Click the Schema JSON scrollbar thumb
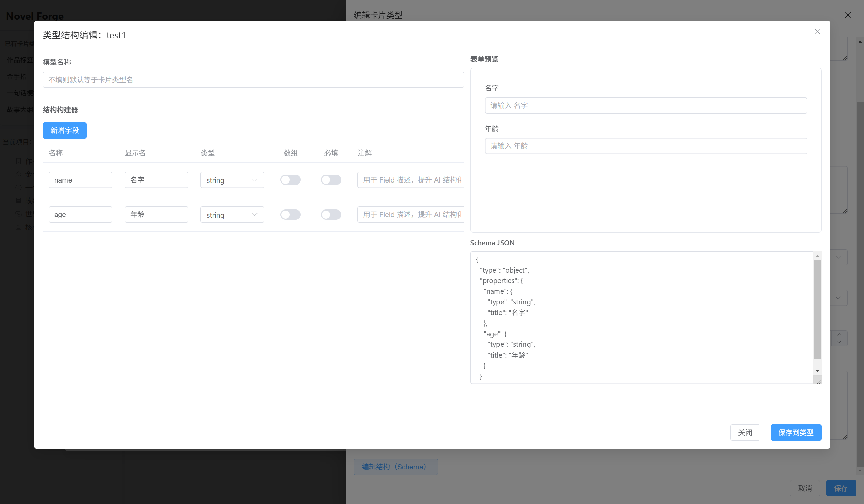 point(817,309)
